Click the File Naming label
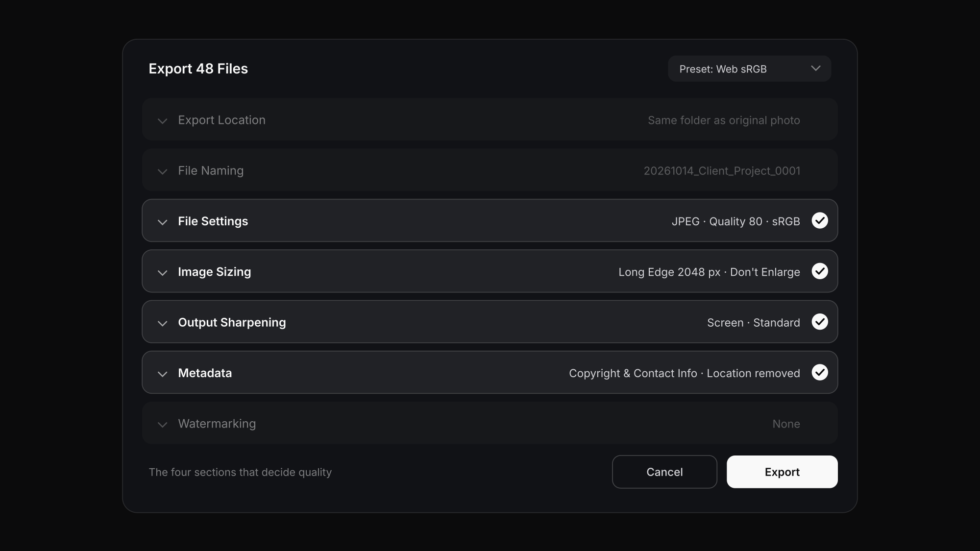The height and width of the screenshot is (551, 980). (x=211, y=170)
